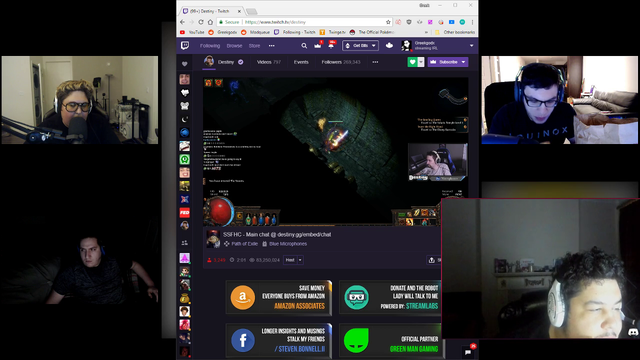Screen dimensions: 640x360
Task: Open the Browse nav item
Action: coord(234,46)
